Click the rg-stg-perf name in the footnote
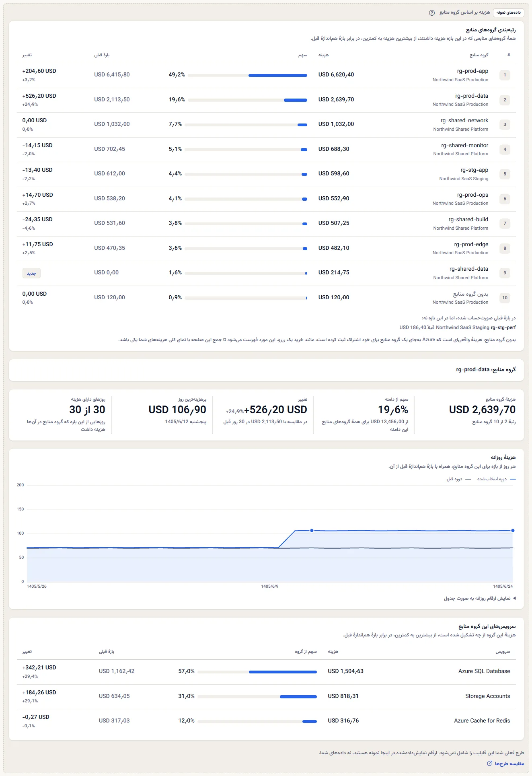The height and width of the screenshot is (776, 532). (503, 327)
